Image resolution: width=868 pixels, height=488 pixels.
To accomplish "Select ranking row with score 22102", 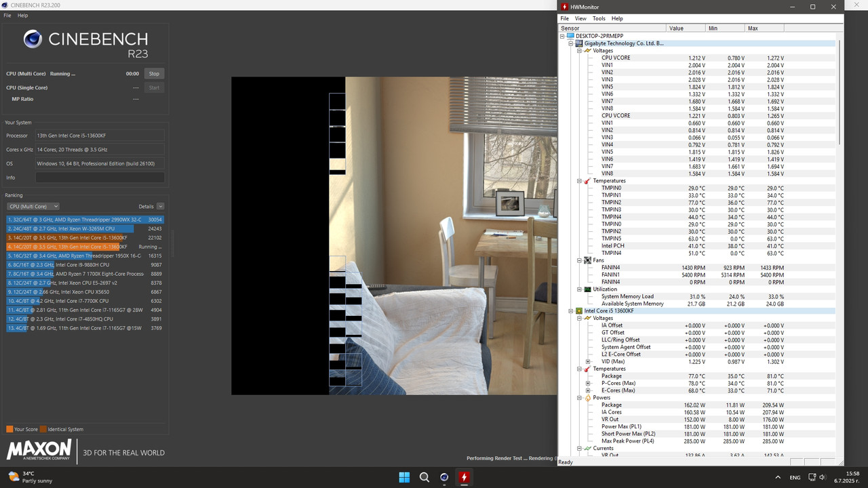I will coord(85,238).
